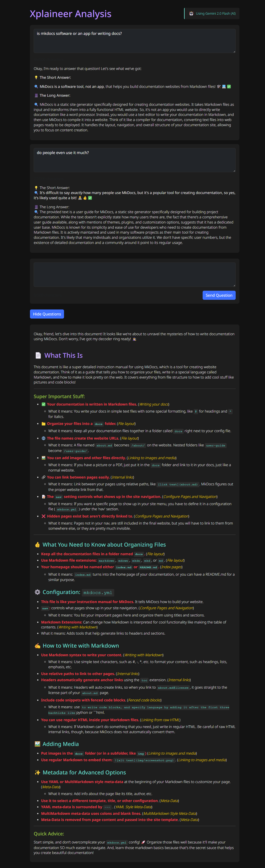Click the Super Important Stuff: heading

(59, 396)
